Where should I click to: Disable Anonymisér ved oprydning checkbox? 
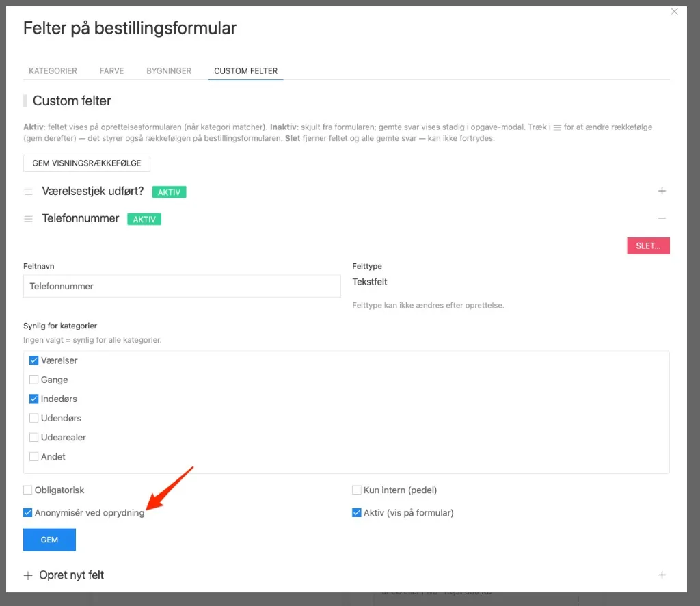pos(27,513)
